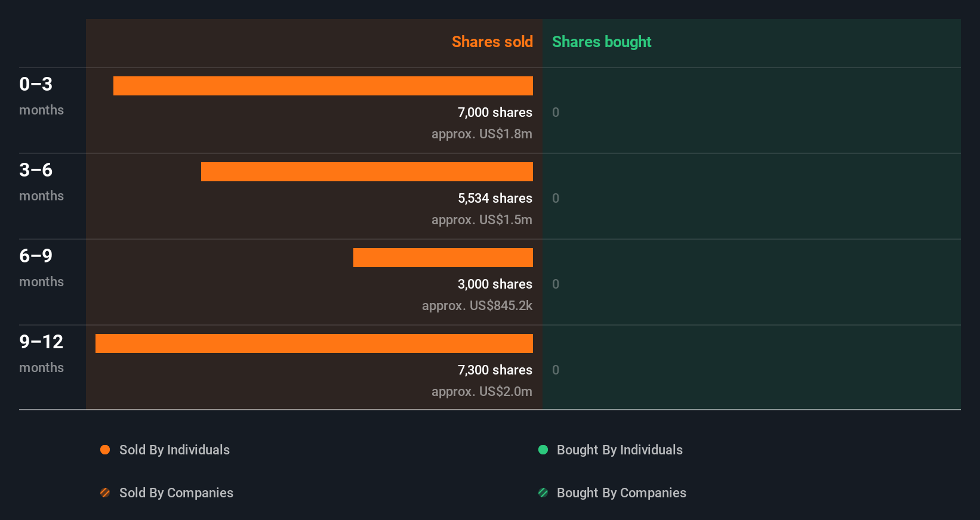The height and width of the screenshot is (520, 980).
Task: Select the Bought By Companies legend label
Action: pos(621,493)
